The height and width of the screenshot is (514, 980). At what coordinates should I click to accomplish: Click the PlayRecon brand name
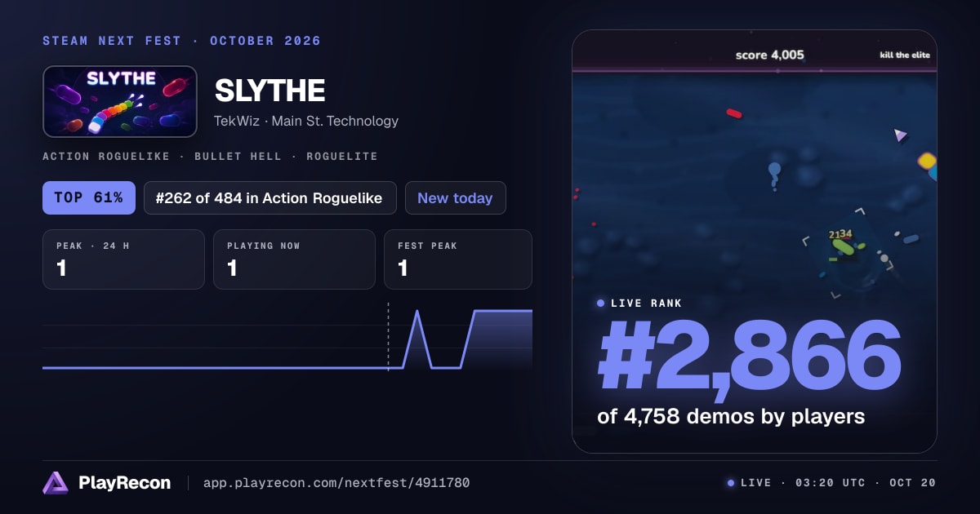[125, 483]
